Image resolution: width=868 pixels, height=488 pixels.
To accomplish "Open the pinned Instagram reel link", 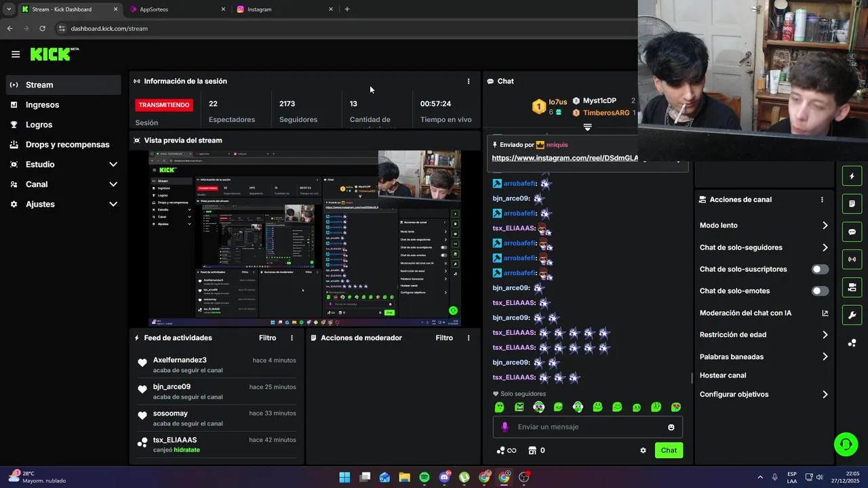I will click(565, 158).
